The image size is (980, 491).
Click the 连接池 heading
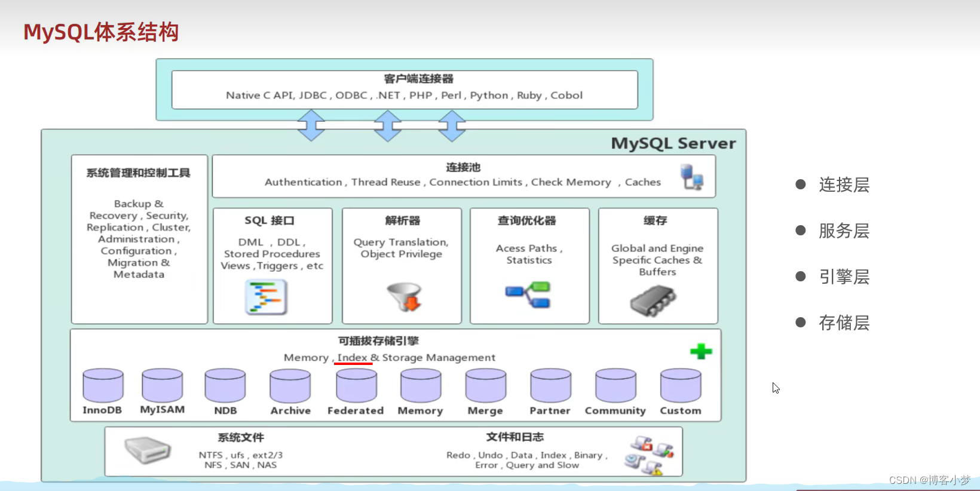[x=463, y=167]
